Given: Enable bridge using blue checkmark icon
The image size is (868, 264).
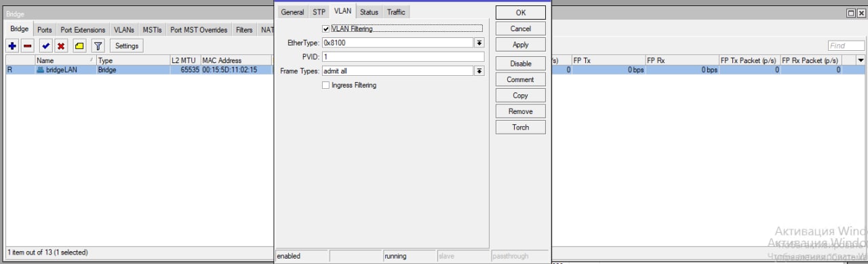Looking at the screenshot, I should [45, 46].
